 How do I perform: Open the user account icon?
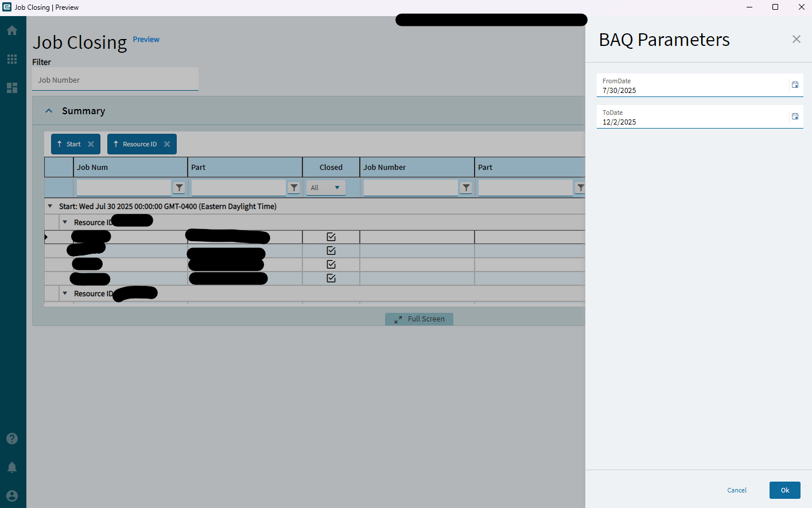[x=12, y=496]
